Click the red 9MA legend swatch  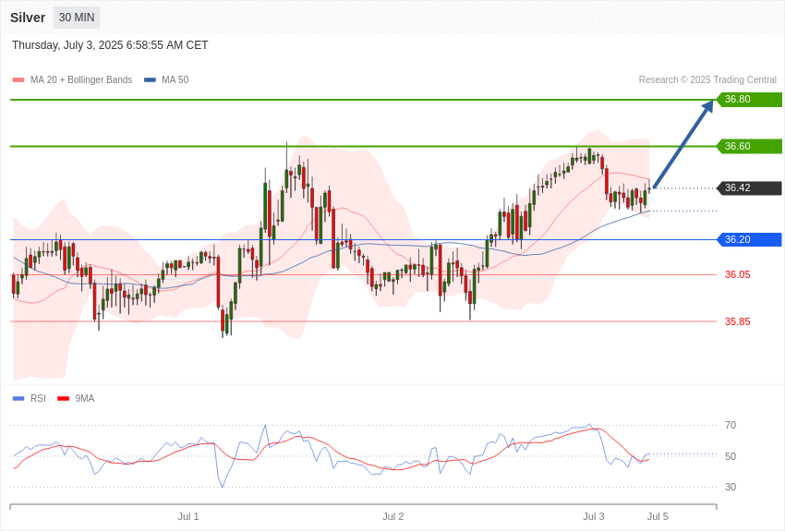63,399
